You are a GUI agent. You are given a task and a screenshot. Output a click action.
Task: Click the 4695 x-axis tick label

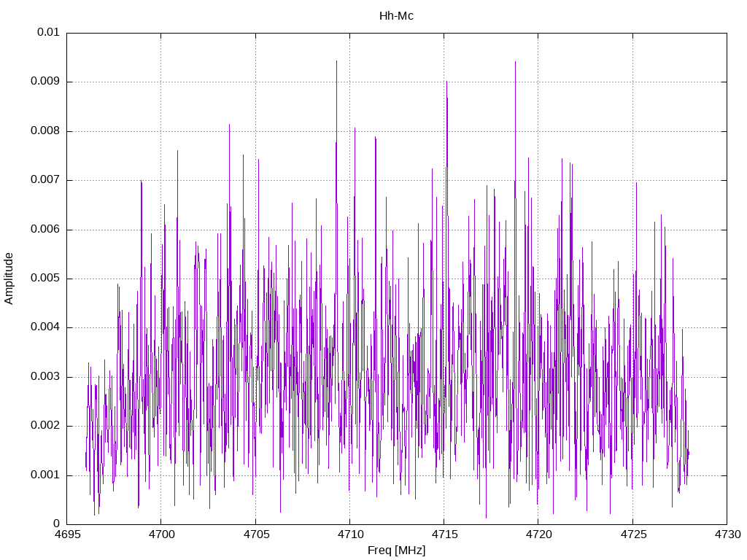click(67, 534)
